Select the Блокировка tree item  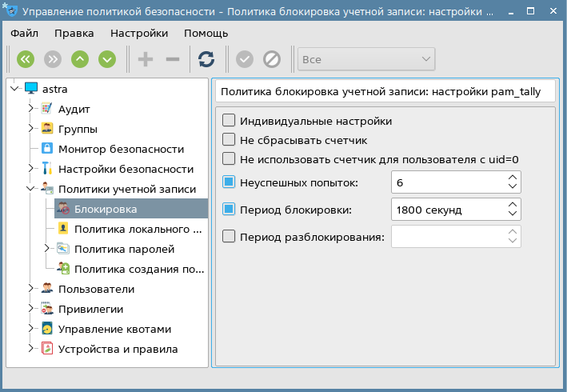coord(106,209)
